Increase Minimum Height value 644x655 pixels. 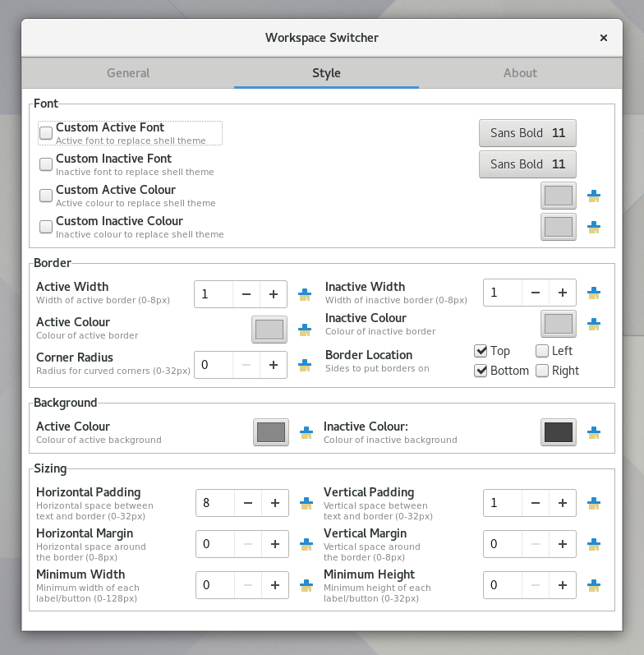pyautogui.click(x=563, y=585)
